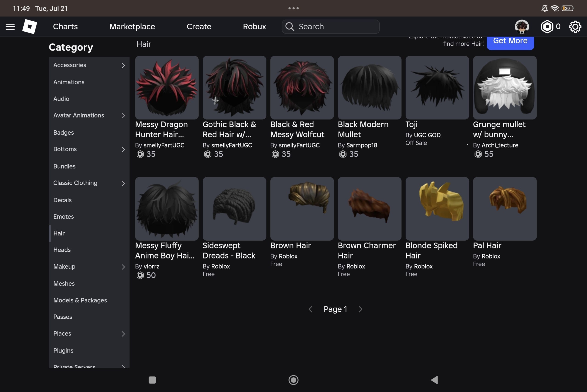The width and height of the screenshot is (587, 392).
Task: Go to Roblox home via logo
Action: click(30, 27)
